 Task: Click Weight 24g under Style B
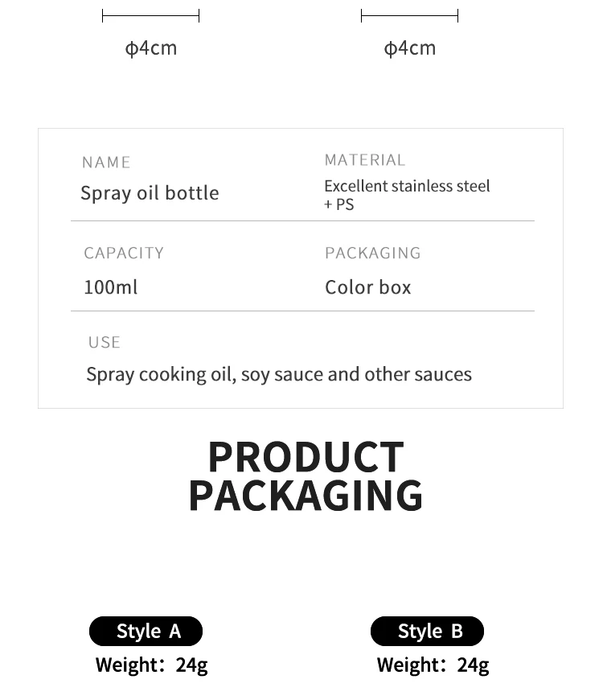coord(433,665)
